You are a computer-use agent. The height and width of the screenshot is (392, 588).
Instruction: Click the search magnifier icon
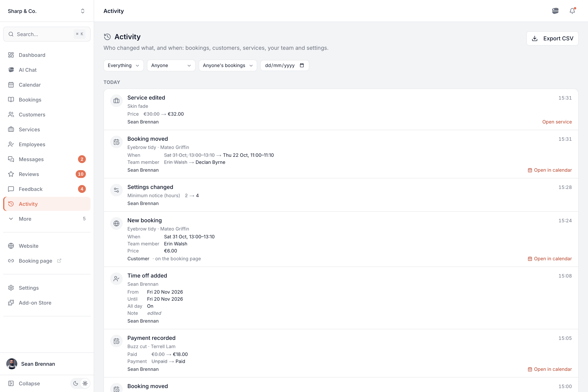[x=11, y=34]
